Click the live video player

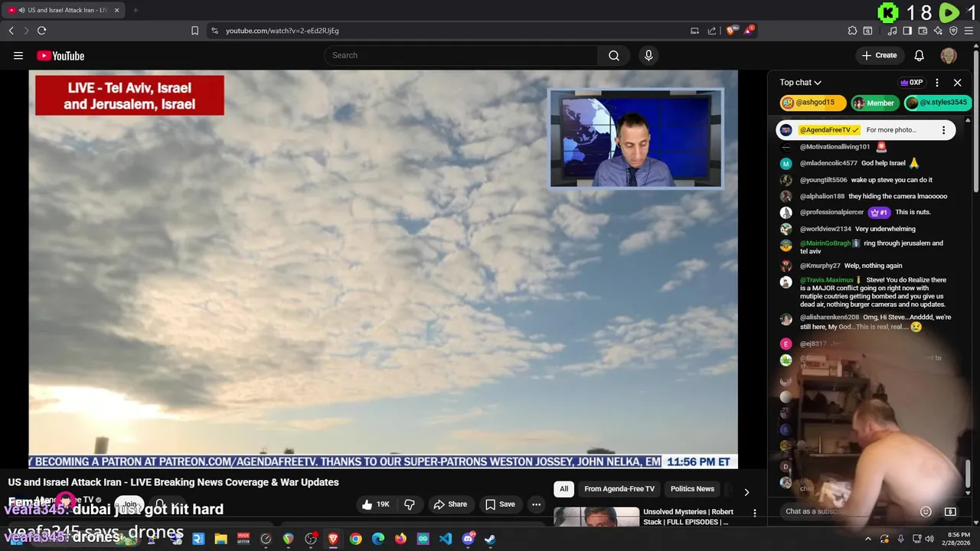(383, 269)
